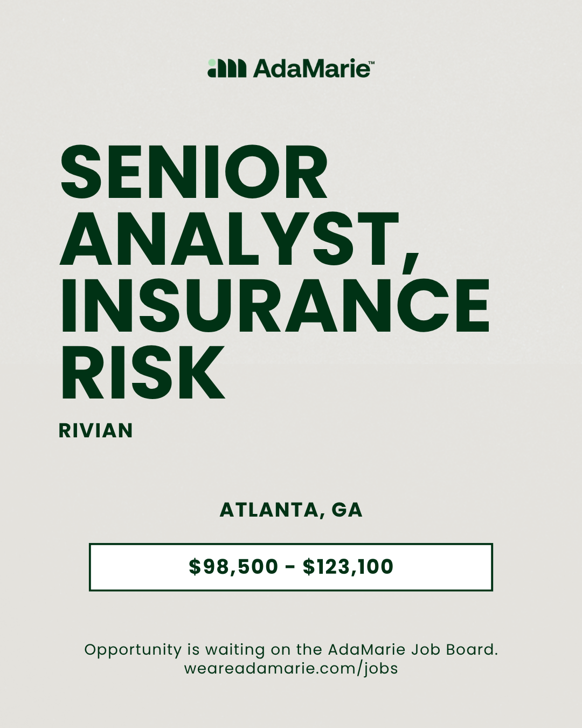Click the RIVIAN company name
This screenshot has height=728, width=582.
[96, 431]
